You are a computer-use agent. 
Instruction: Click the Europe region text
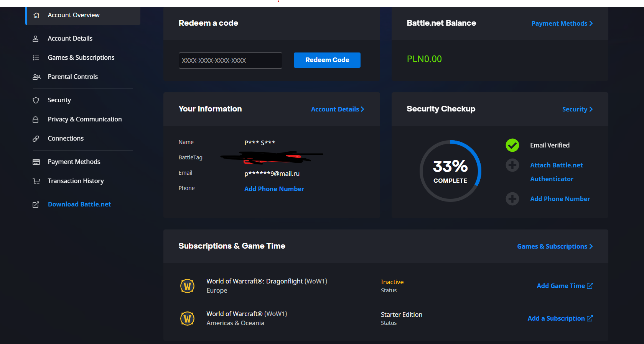tap(217, 290)
